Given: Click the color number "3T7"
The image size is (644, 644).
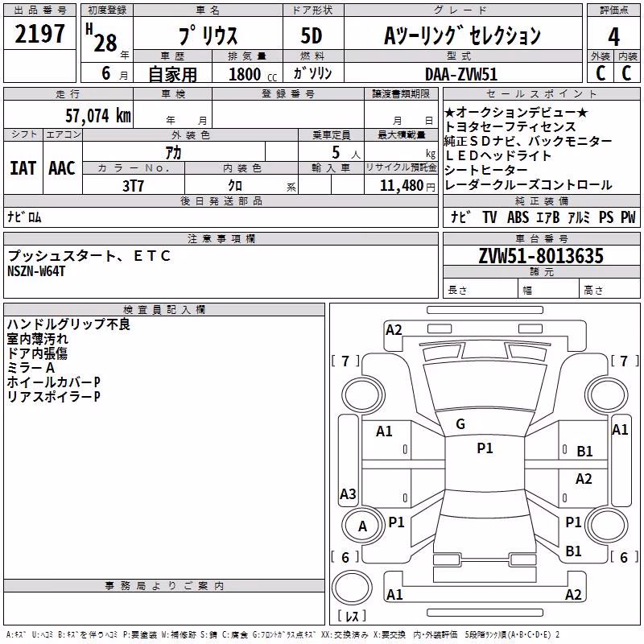Looking at the screenshot, I should click(x=134, y=186).
